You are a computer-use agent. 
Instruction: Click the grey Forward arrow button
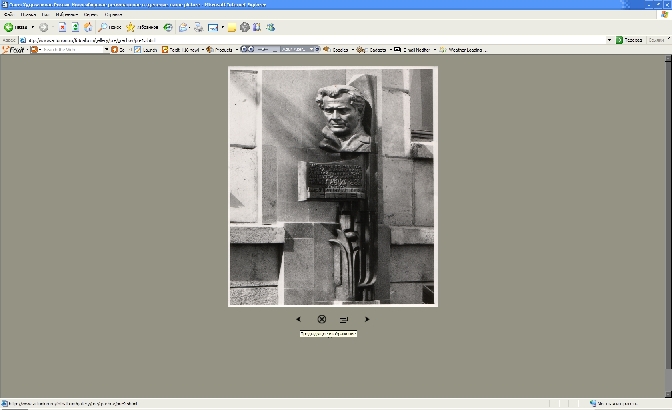[43, 27]
